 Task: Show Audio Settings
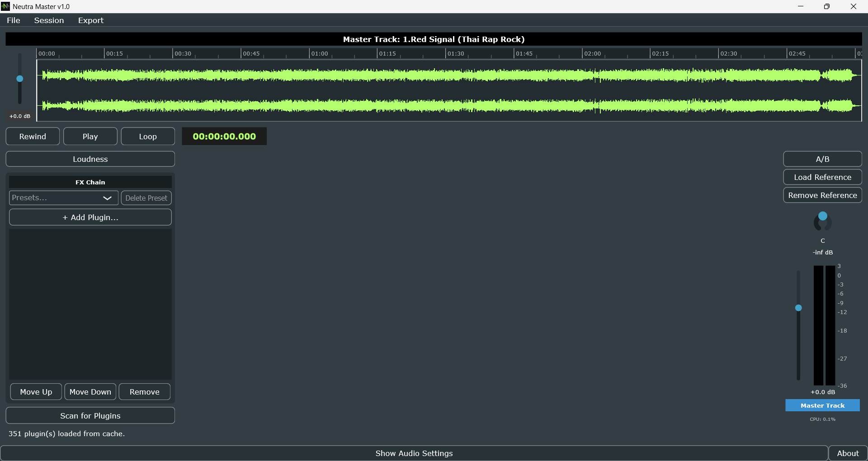click(414, 453)
